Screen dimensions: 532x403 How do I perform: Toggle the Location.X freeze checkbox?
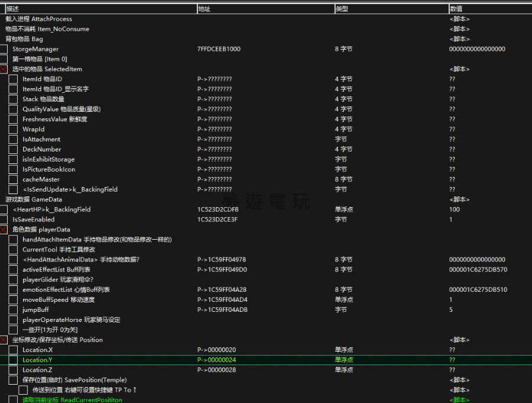pos(13,350)
